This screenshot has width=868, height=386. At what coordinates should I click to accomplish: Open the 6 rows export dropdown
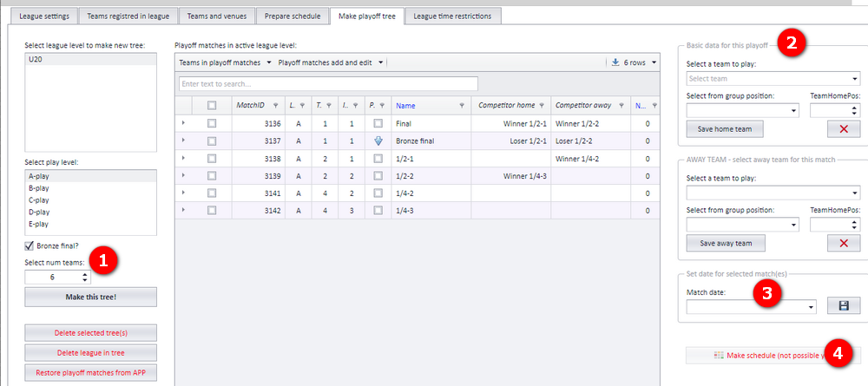634,63
